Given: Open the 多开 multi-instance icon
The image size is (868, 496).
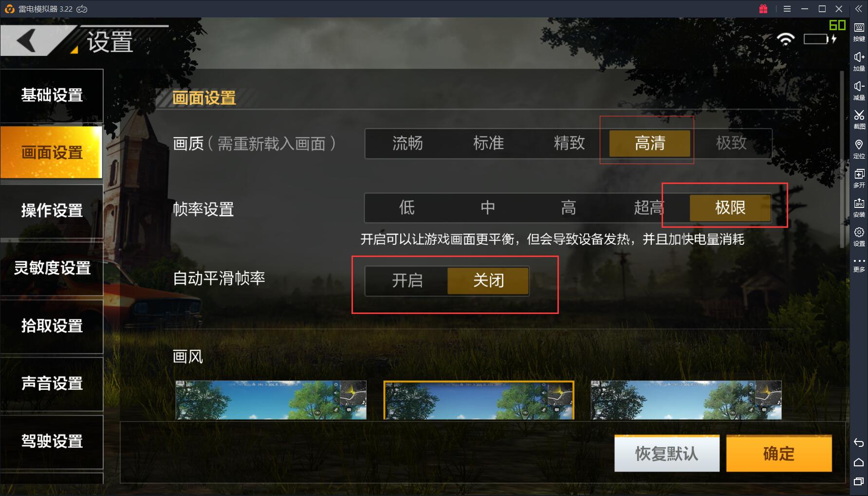Looking at the screenshot, I should tap(859, 178).
